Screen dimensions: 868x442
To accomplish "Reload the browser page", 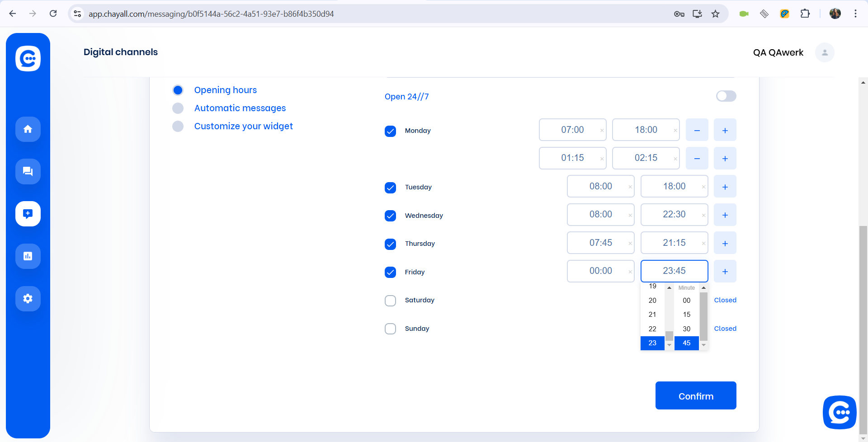I will coord(53,14).
